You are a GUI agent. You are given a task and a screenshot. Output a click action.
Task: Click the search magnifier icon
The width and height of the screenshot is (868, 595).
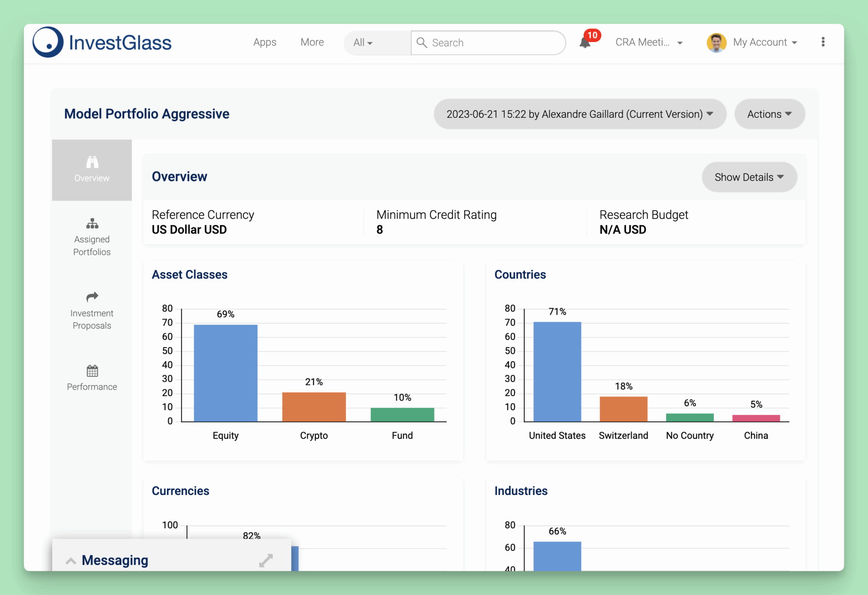pos(422,42)
